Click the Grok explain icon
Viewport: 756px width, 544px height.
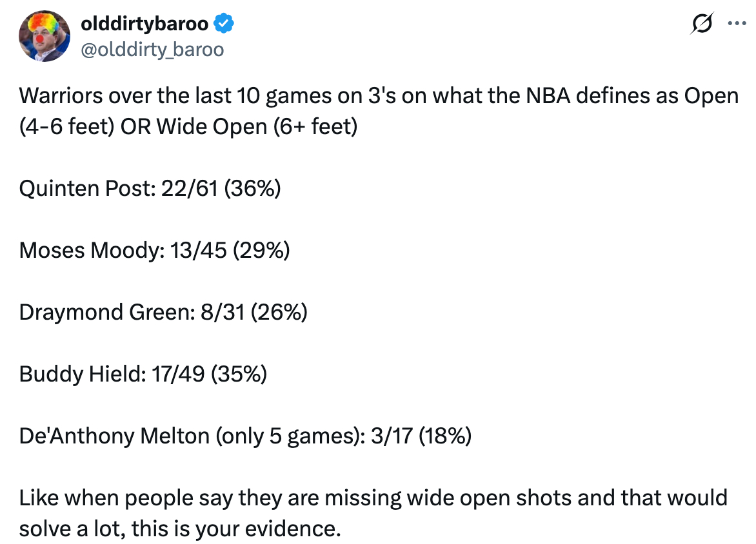click(701, 24)
